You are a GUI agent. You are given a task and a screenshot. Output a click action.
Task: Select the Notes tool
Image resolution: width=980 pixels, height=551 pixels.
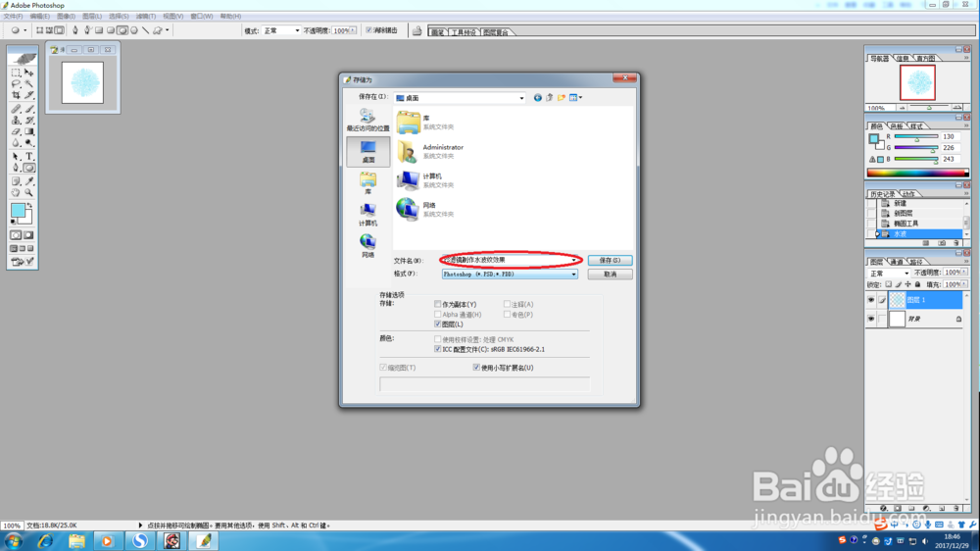coord(17,181)
